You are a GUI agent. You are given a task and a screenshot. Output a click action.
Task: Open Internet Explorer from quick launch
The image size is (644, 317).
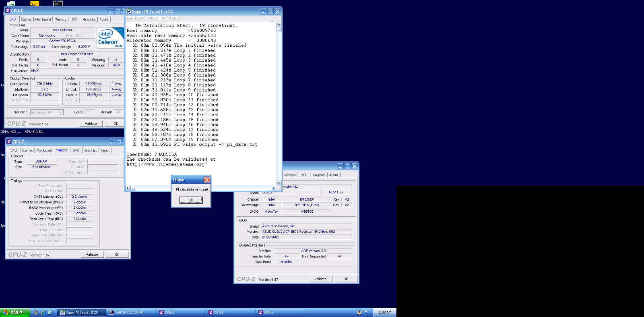(x=43, y=313)
